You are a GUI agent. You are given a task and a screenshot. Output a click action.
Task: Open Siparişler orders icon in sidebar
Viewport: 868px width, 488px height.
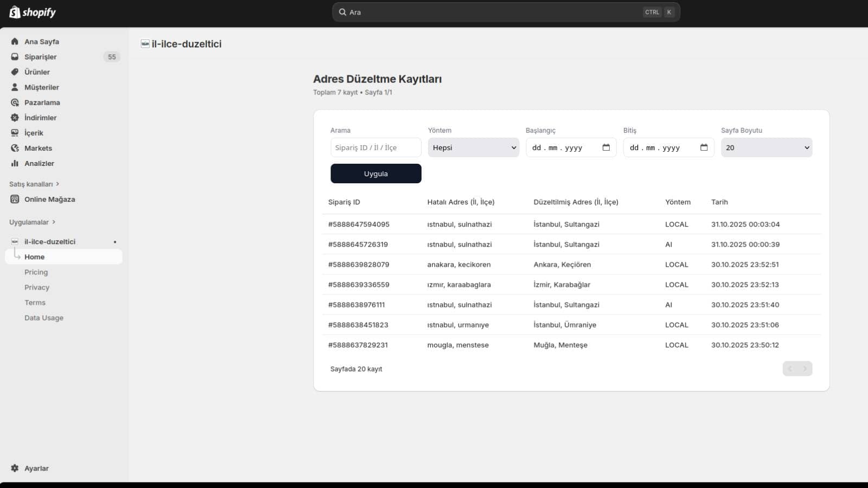[x=15, y=56]
